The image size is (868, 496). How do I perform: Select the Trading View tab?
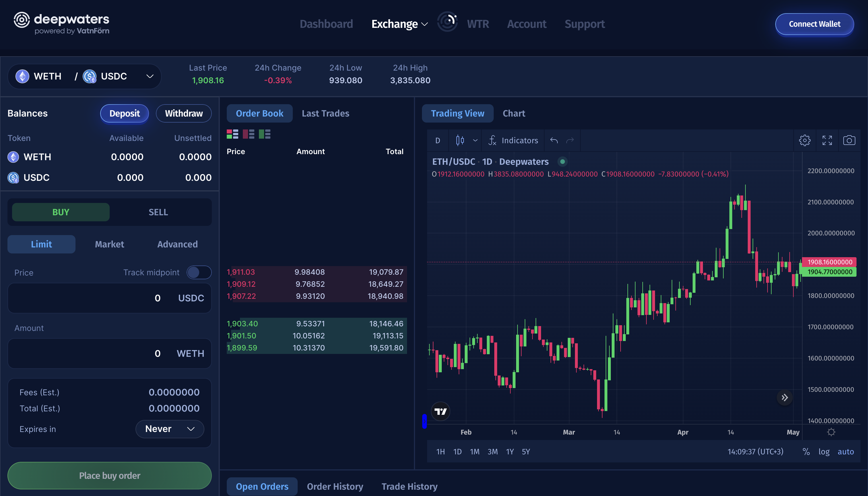coord(458,113)
